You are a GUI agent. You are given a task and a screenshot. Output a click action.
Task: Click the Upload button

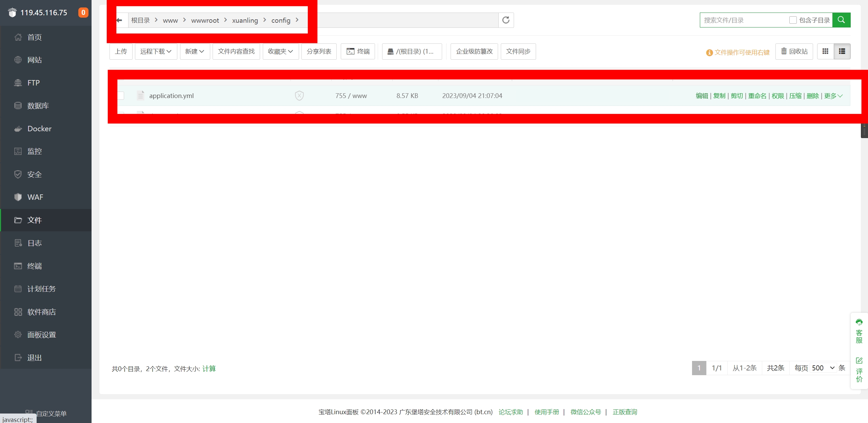click(121, 51)
